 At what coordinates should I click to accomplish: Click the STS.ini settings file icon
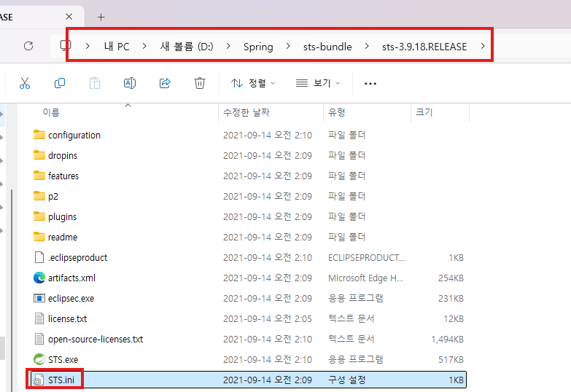[x=38, y=380]
